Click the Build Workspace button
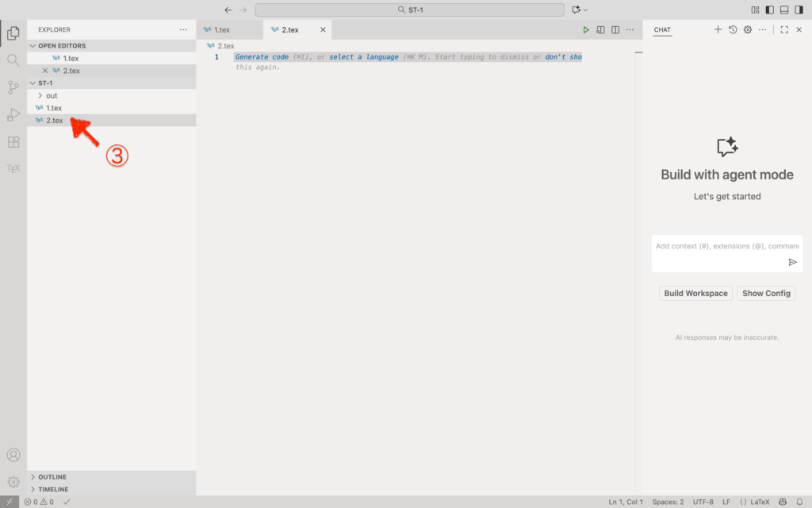 coord(695,293)
